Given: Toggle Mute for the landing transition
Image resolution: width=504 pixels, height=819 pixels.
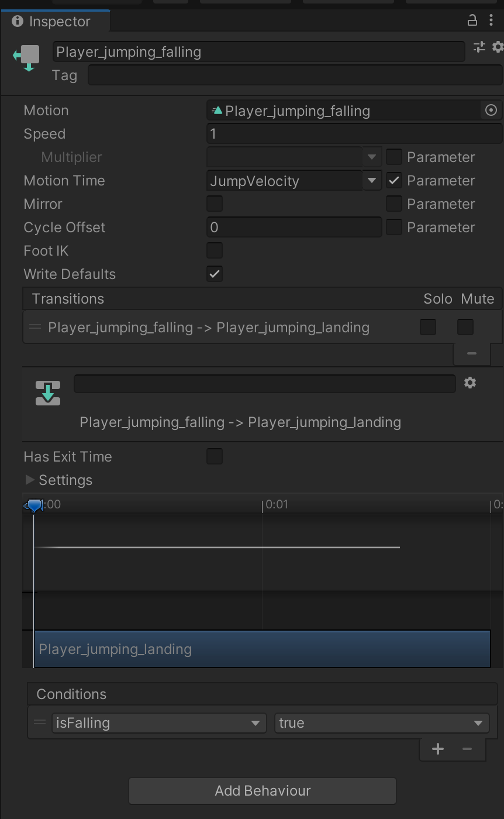Looking at the screenshot, I should [465, 327].
